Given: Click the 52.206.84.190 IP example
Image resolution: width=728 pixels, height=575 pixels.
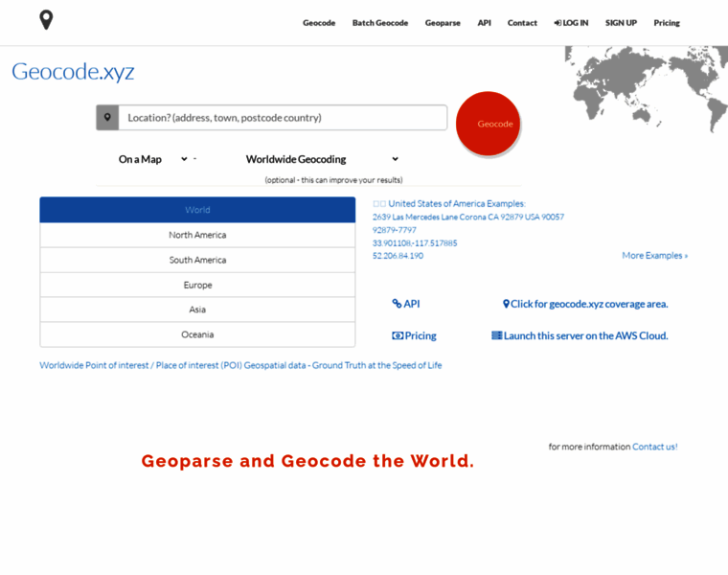Looking at the screenshot, I should tap(398, 256).
